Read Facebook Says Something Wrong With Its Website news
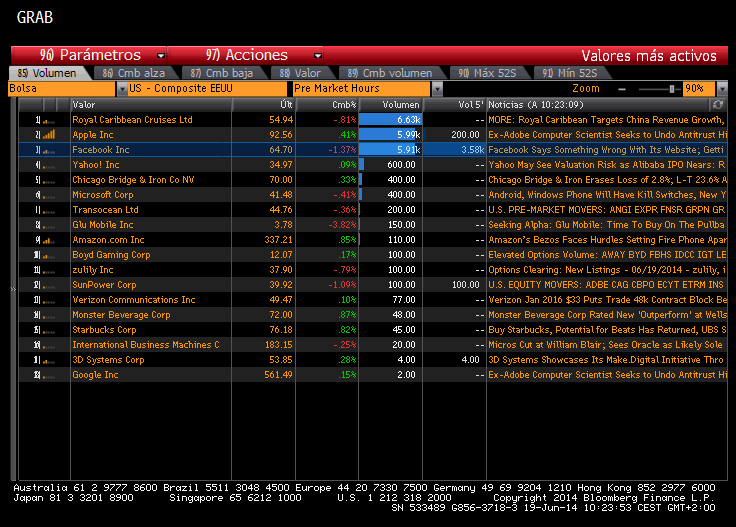The height and width of the screenshot is (527, 736). 607,150
